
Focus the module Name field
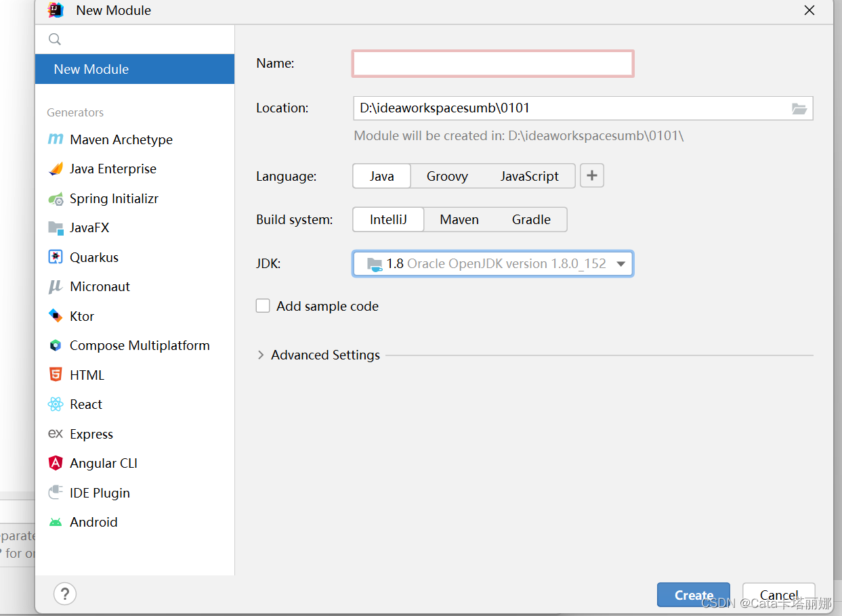tap(493, 64)
